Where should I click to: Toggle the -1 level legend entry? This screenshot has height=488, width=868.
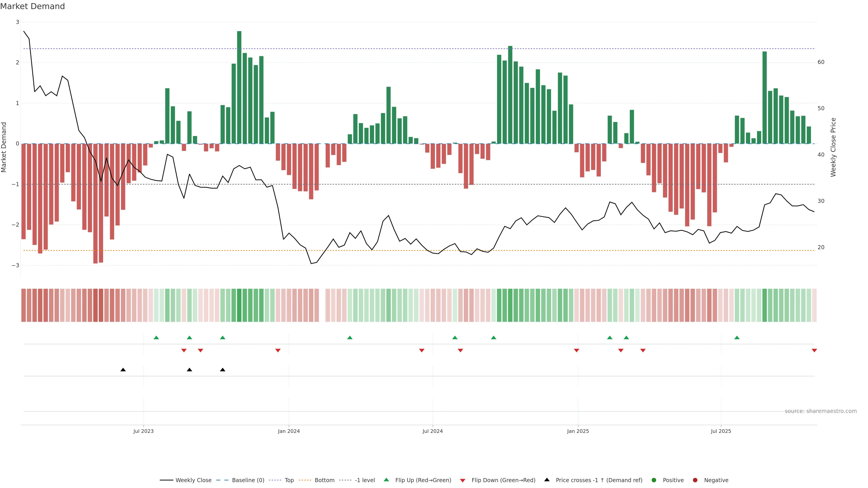click(x=365, y=480)
